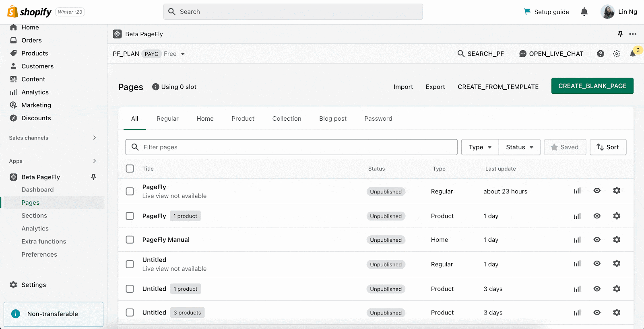
Task: Switch to the Home pages tab
Action: pyautogui.click(x=205, y=119)
